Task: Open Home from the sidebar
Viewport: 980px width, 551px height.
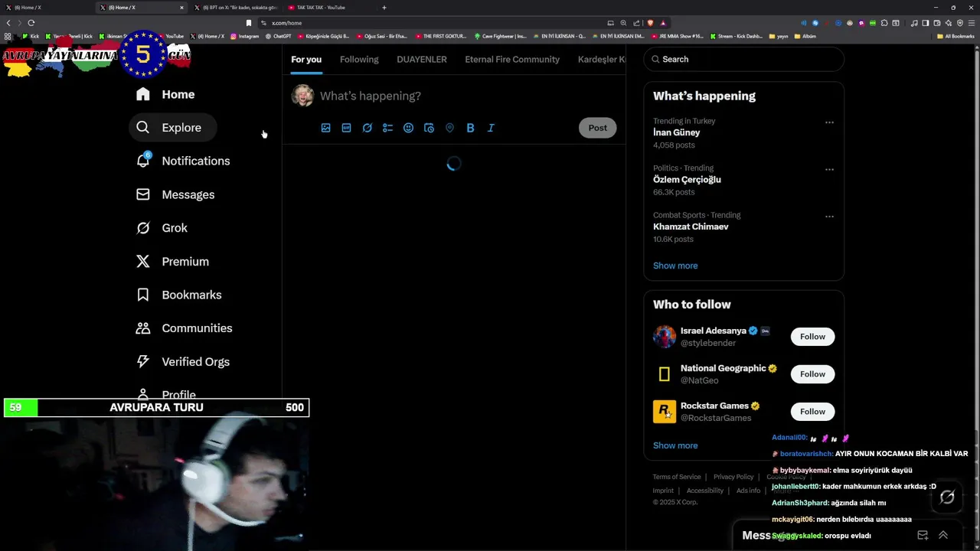Action: tap(165, 94)
